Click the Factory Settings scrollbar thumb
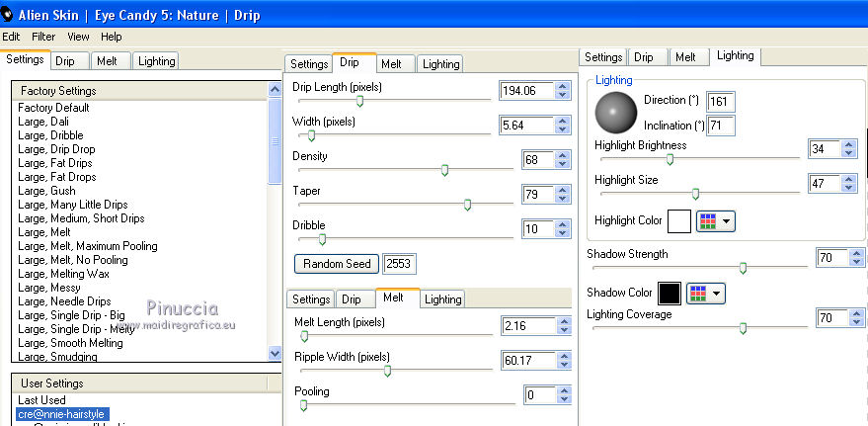 pyautogui.click(x=275, y=140)
